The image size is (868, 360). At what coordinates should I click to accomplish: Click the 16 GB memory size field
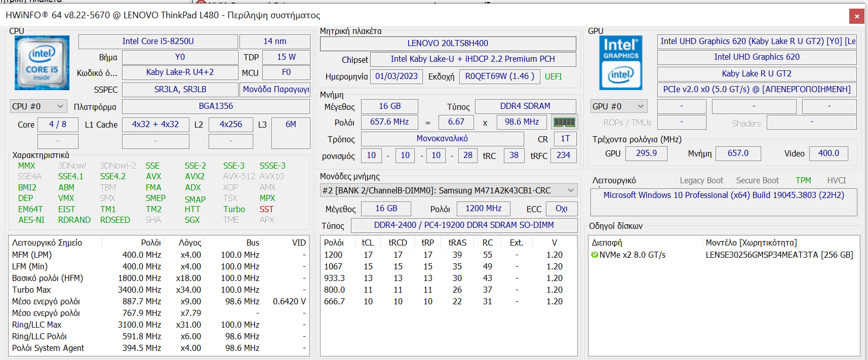pyautogui.click(x=389, y=106)
